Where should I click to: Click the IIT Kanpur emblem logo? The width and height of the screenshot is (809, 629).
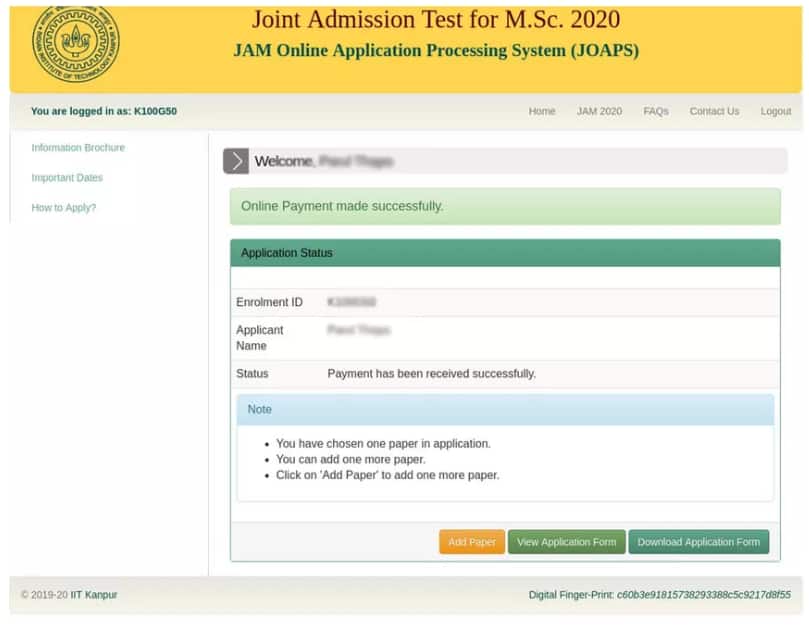click(73, 44)
